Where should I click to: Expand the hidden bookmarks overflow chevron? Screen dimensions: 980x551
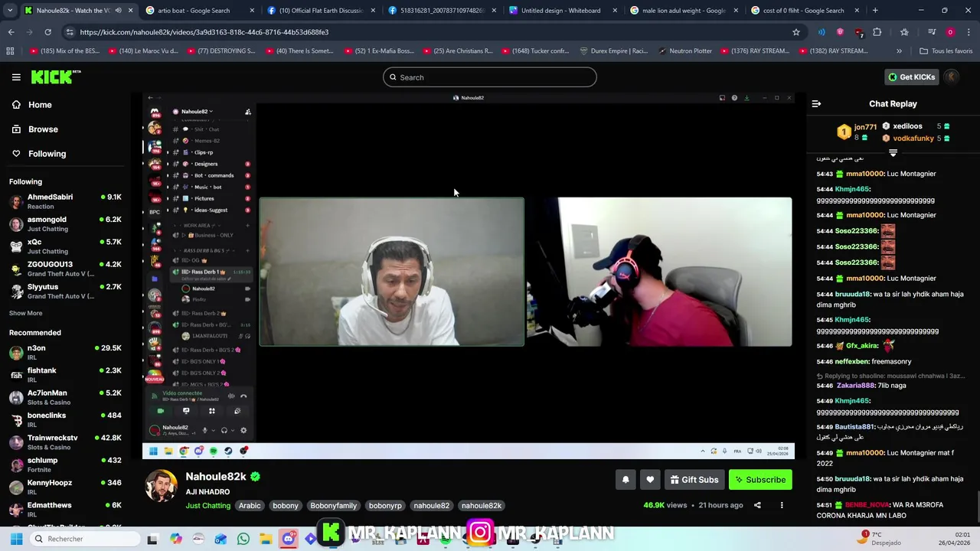click(x=899, y=51)
